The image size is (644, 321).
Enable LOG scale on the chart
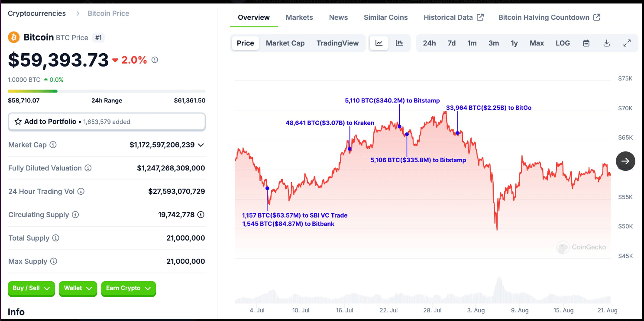click(563, 43)
